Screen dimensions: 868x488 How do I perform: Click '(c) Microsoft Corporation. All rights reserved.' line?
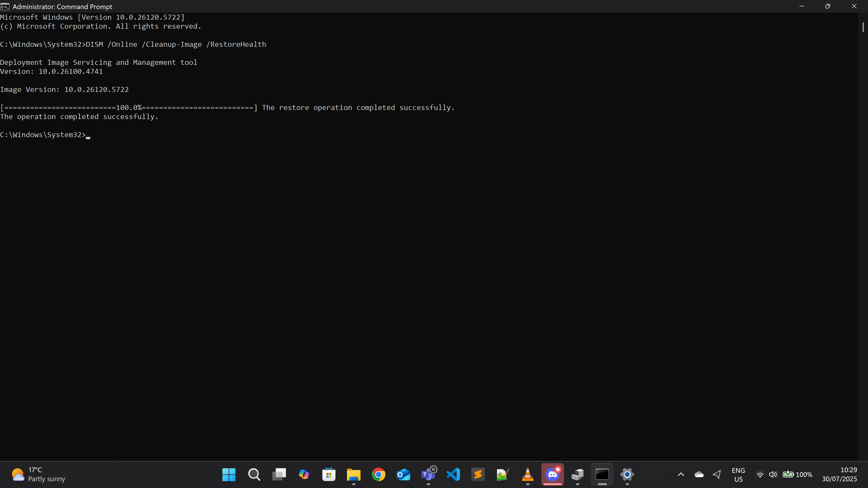[x=100, y=27]
